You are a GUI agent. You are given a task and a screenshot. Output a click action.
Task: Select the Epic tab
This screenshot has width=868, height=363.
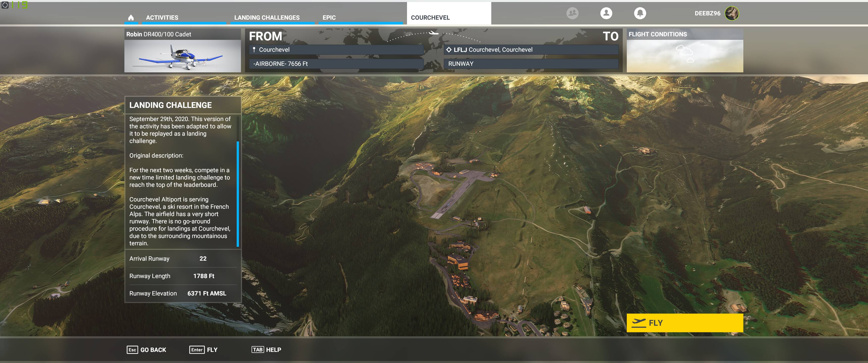[329, 17]
